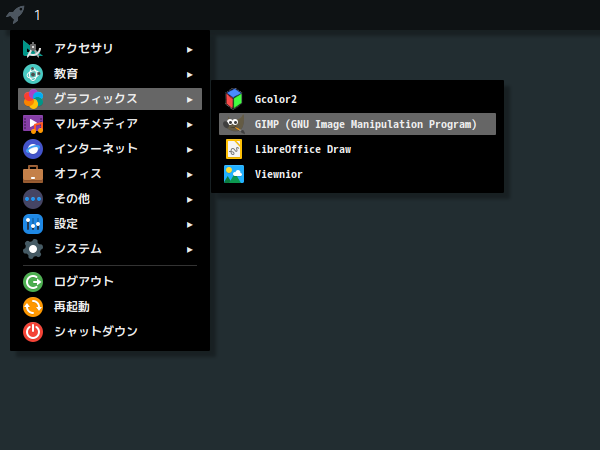Screen dimensions: 600x450
Task: Click the インターネット globe icon
Action: (33, 149)
